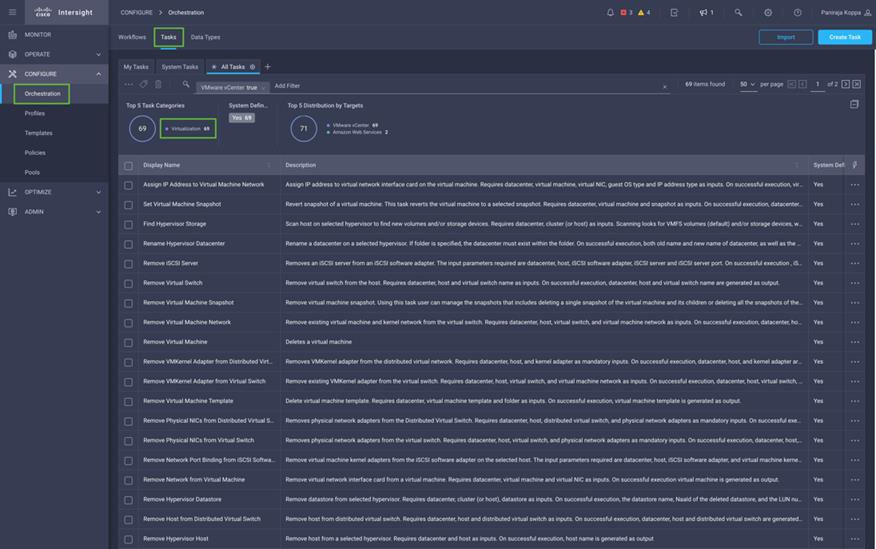876x549 pixels.
Task: Switch to the Data Types tab
Action: pyautogui.click(x=205, y=37)
